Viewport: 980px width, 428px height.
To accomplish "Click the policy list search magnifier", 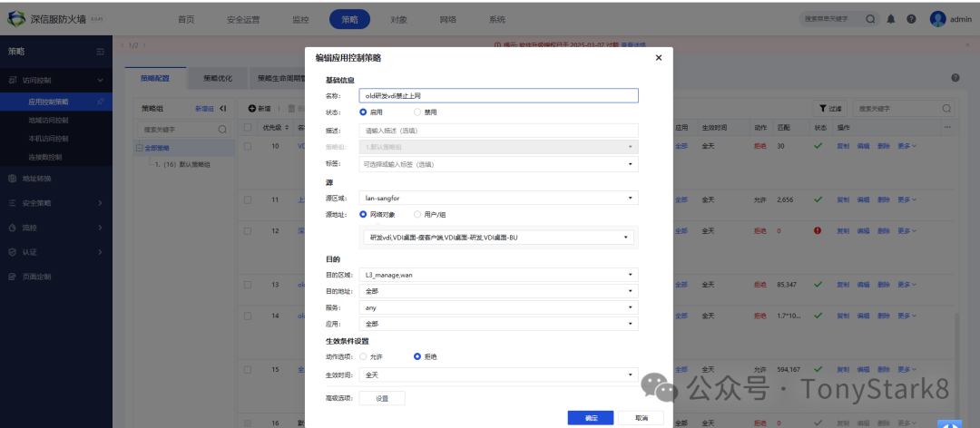I will tap(946, 108).
